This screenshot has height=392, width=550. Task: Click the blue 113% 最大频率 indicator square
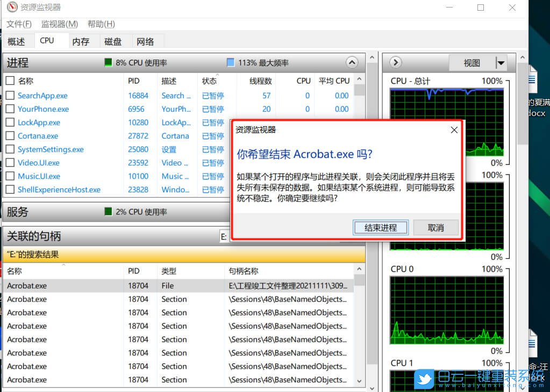coord(230,62)
